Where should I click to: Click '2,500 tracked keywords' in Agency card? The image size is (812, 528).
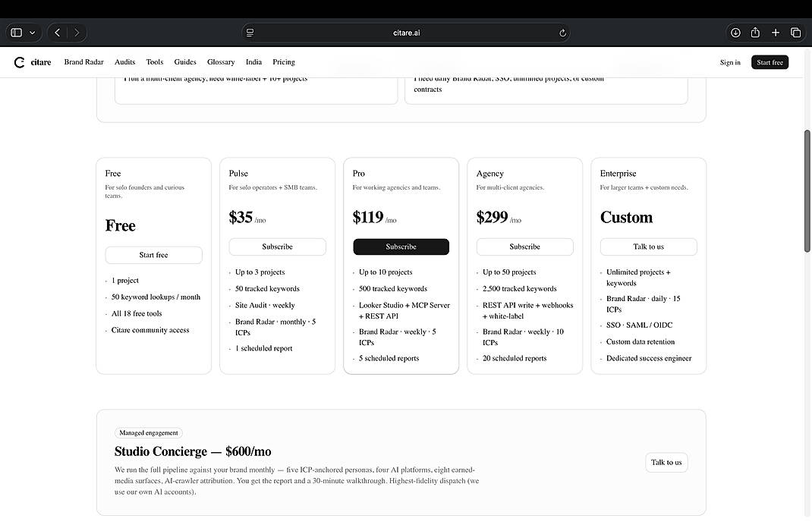coord(519,289)
